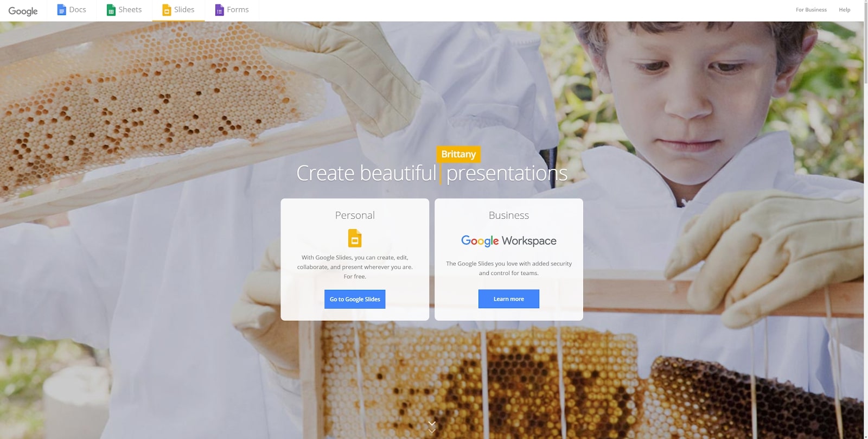Screen dimensions: 868x439
Task: Switch to the Sheets tab label
Action: pos(130,10)
